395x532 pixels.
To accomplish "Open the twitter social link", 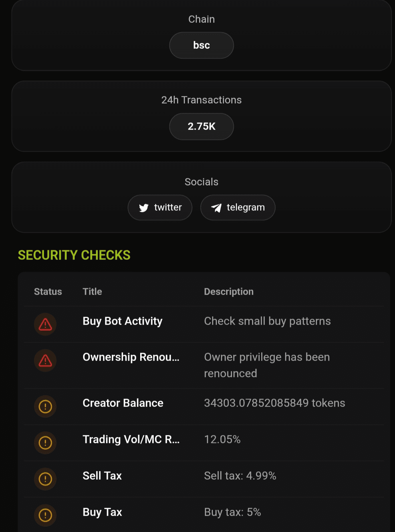I will click(x=160, y=207).
